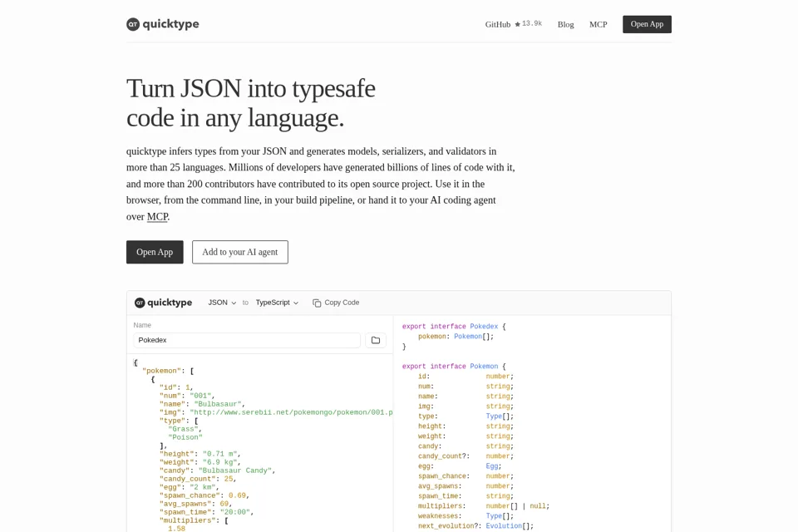The width and height of the screenshot is (798, 532).
Task: Click the Copy Code icon
Action: (317, 303)
